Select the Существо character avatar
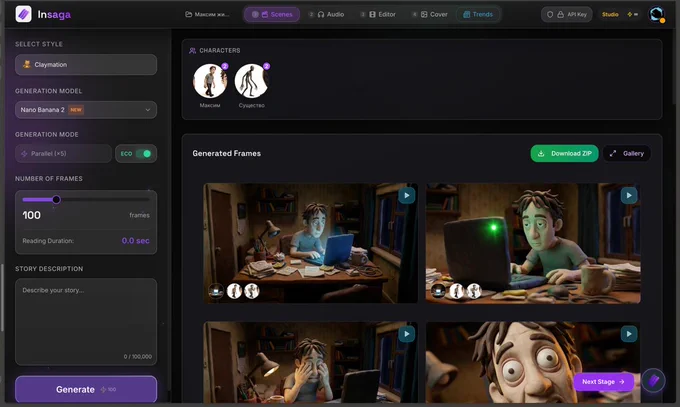The height and width of the screenshot is (407, 680). (x=252, y=81)
